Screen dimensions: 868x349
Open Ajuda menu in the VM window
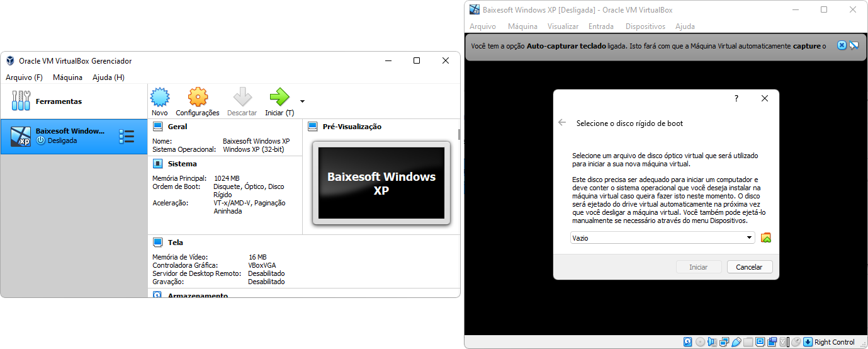pos(685,26)
